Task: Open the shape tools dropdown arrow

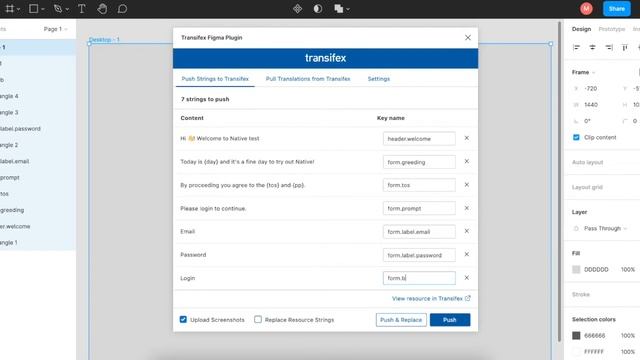Action: coord(42,9)
